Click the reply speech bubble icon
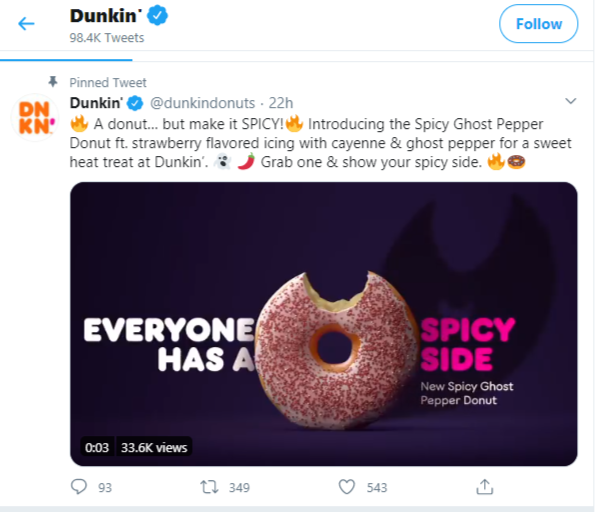Image resolution: width=603 pixels, height=512 pixels. [x=80, y=487]
